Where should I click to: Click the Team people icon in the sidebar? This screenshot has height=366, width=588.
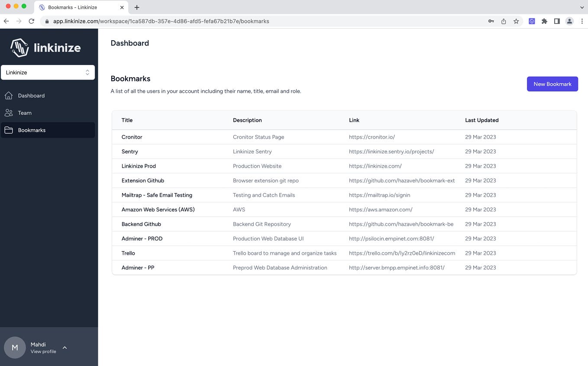coord(9,113)
